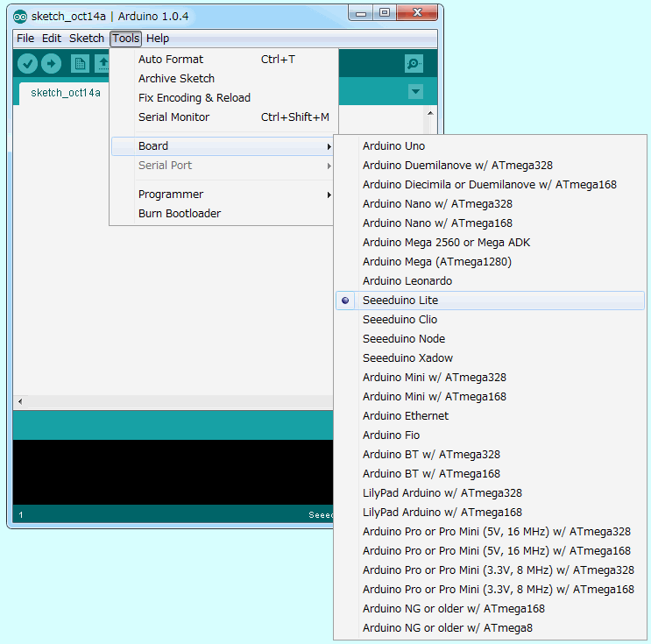Viewport: 651px width, 644px height.
Task: Click the New sketch document icon
Action: pyautogui.click(x=80, y=64)
